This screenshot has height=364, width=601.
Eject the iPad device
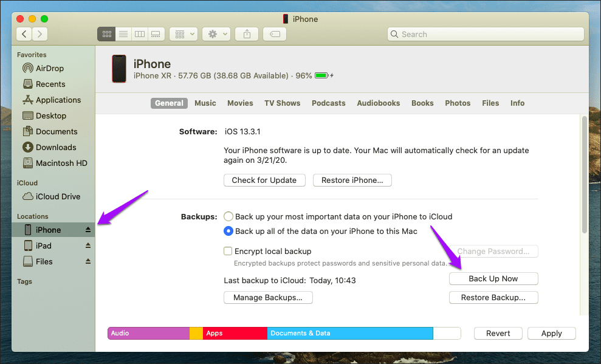[88, 246]
